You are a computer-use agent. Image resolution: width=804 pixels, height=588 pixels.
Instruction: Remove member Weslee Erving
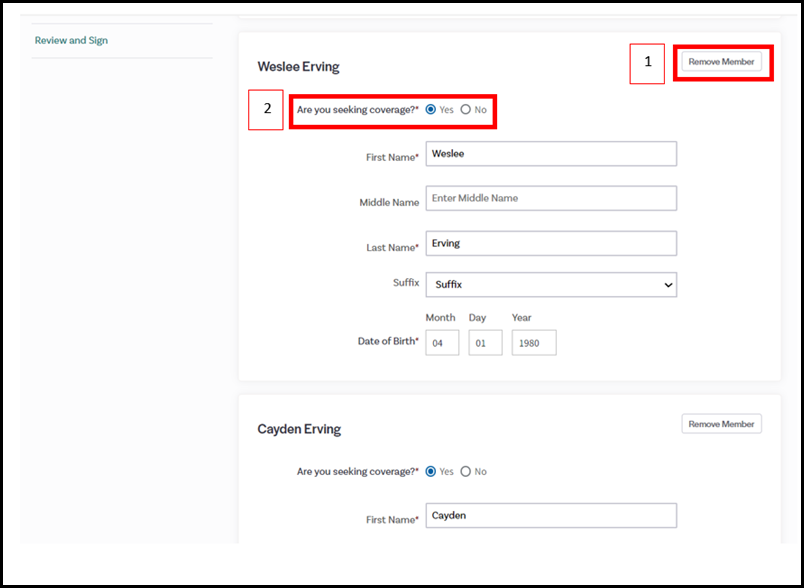(722, 62)
